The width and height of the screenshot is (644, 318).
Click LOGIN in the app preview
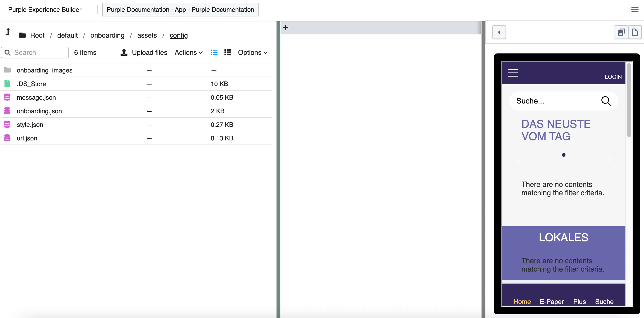613,77
